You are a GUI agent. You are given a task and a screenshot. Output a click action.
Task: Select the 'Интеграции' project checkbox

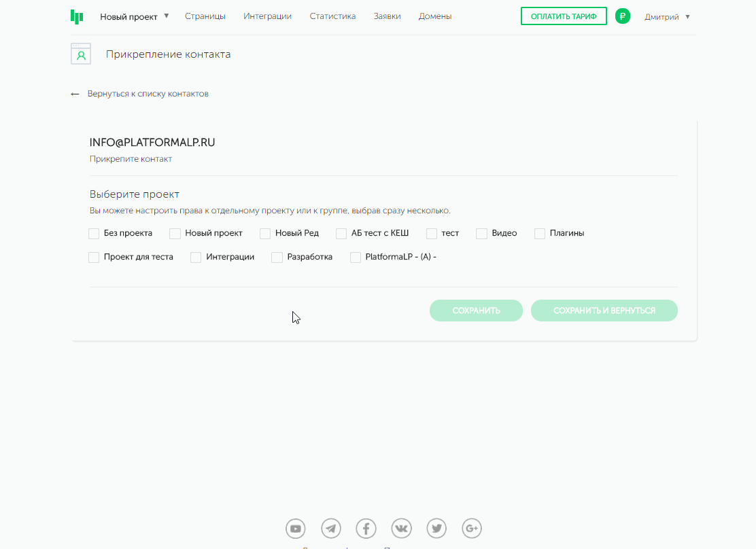click(196, 258)
